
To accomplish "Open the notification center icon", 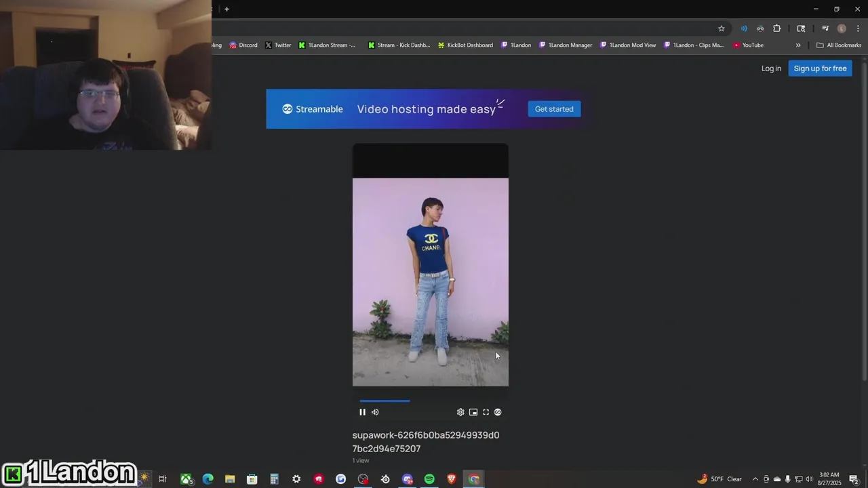I will [x=854, y=479].
